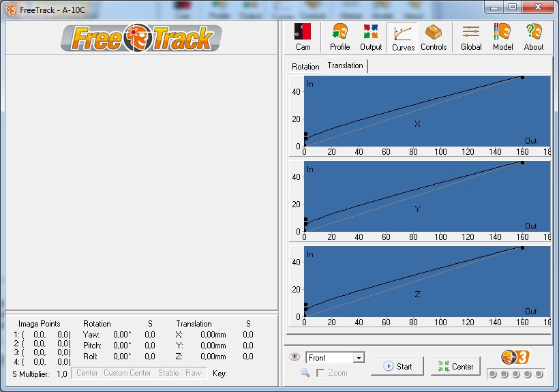Viewport: 559px width, 392px height.
Task: Click the start control point on X curve
Action: coord(305,145)
